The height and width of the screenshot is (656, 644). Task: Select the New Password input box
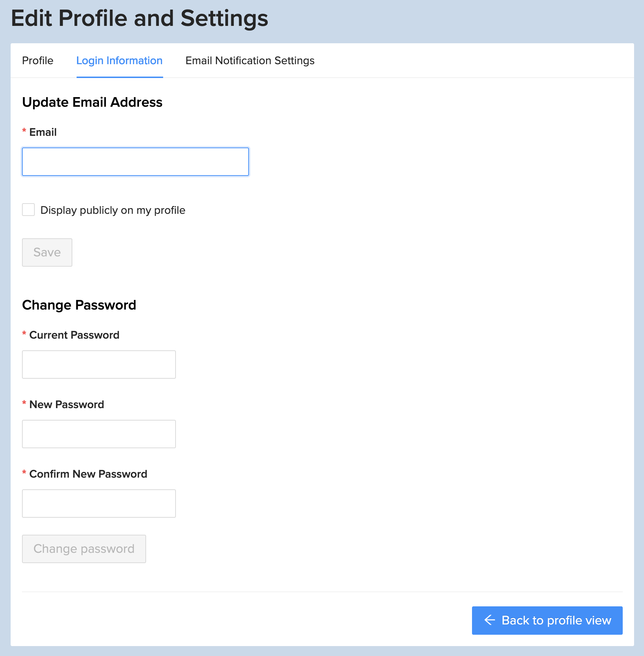click(99, 434)
